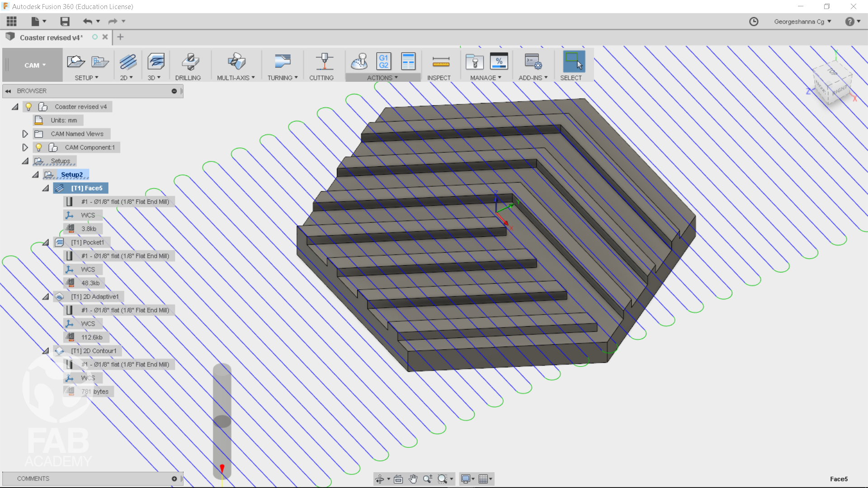Click the Simulate icon in Actions
This screenshot has height=488, width=868.
[360, 61]
